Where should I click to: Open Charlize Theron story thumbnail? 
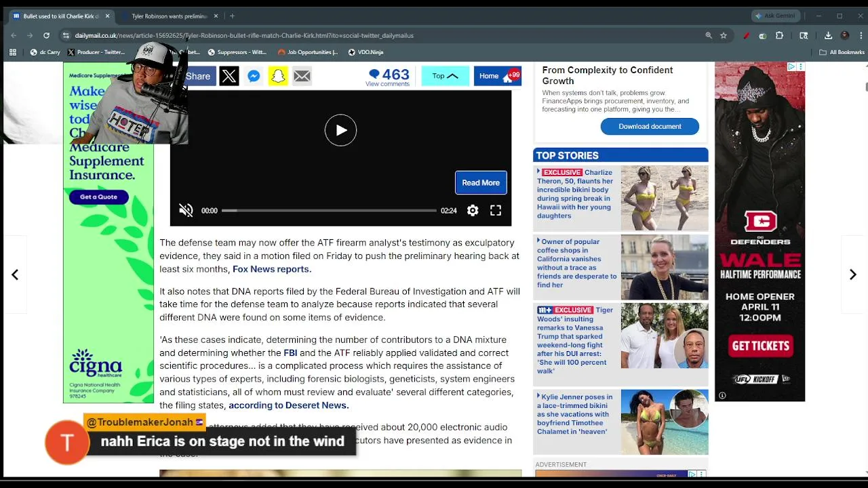point(665,198)
